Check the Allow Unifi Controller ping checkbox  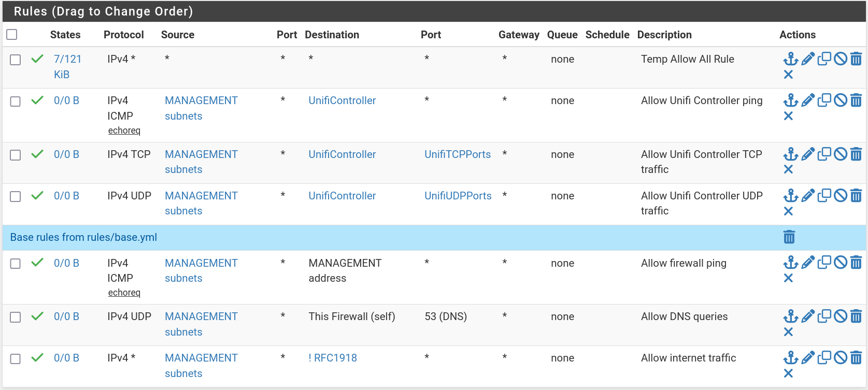(x=16, y=101)
